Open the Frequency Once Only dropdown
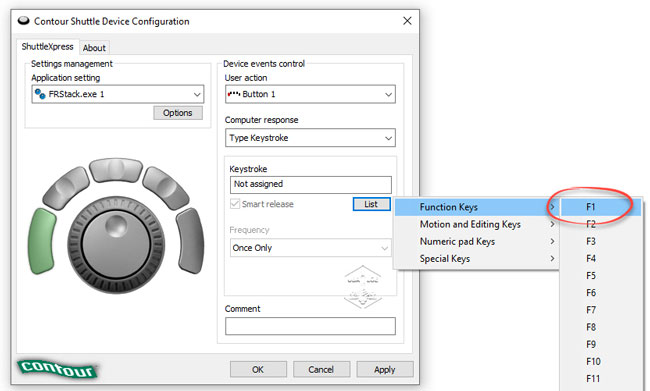 click(x=310, y=248)
